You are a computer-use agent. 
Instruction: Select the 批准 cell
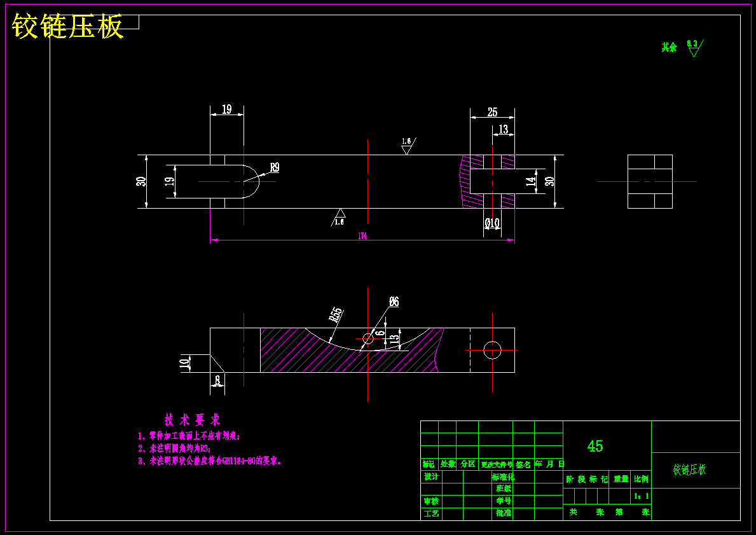click(504, 513)
